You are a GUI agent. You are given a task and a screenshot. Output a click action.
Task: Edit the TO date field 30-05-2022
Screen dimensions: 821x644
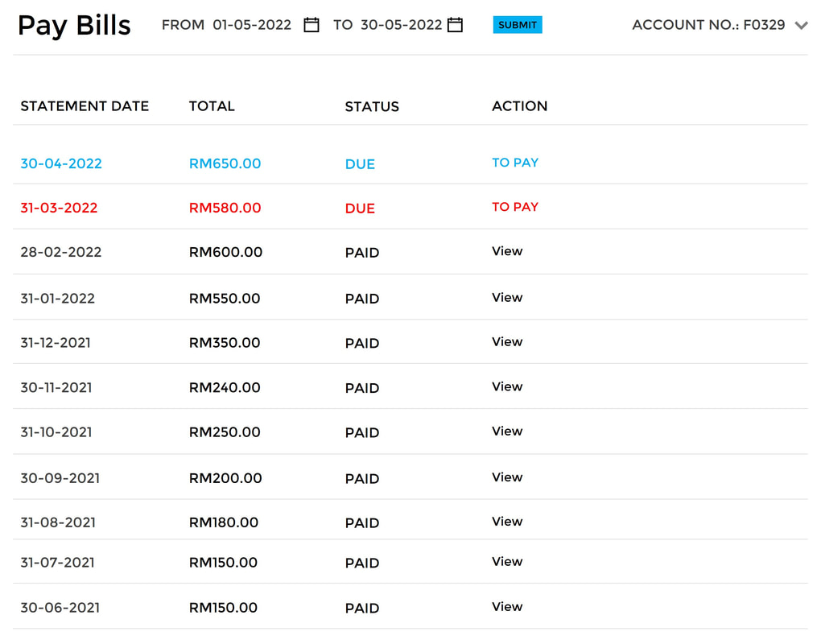point(401,25)
